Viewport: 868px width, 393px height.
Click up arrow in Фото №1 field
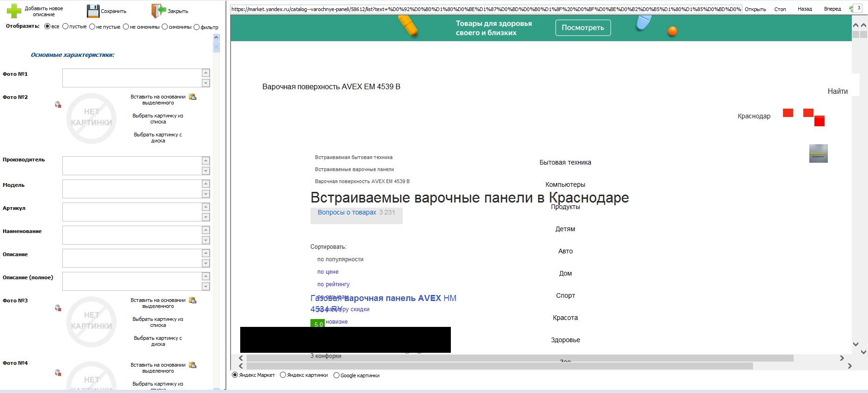click(x=206, y=73)
